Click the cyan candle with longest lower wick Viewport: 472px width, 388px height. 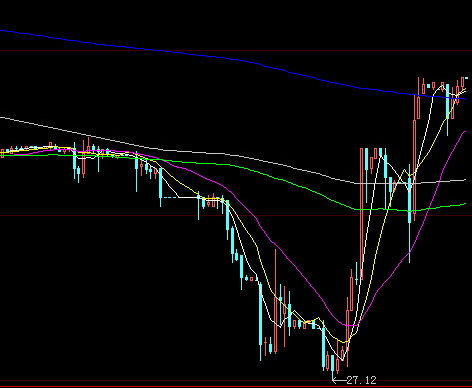410,213
